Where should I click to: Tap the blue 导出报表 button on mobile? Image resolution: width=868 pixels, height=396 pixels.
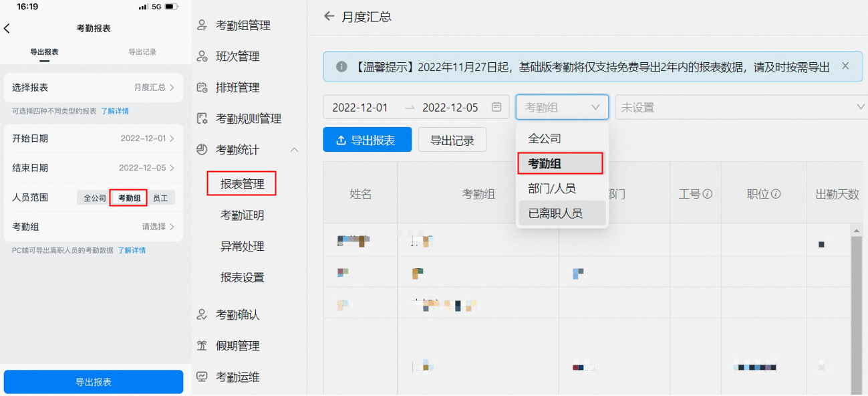pos(94,382)
